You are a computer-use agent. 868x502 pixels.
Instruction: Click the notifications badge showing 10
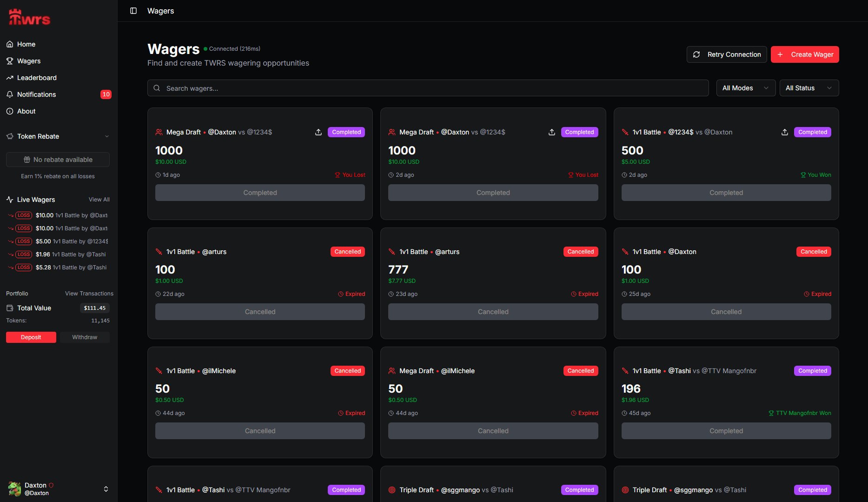click(x=106, y=94)
